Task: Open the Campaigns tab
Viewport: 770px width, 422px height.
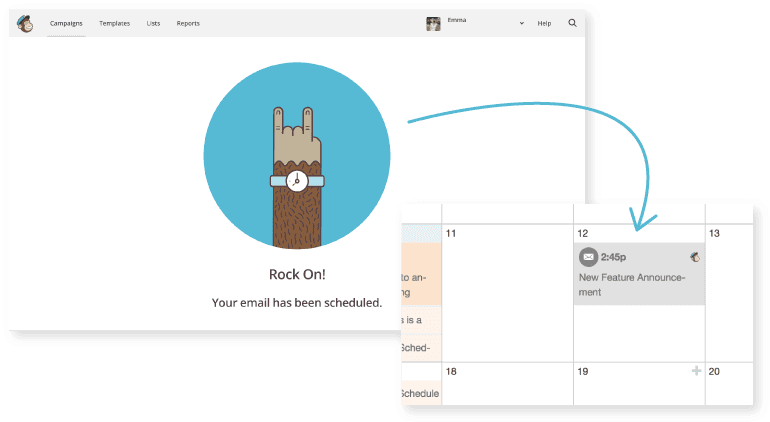Action: click(x=66, y=23)
